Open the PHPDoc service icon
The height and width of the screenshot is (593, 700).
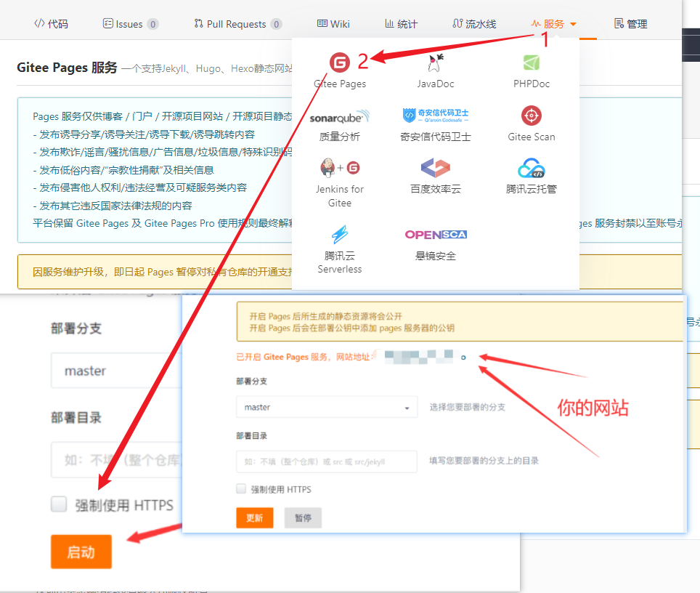click(x=532, y=62)
